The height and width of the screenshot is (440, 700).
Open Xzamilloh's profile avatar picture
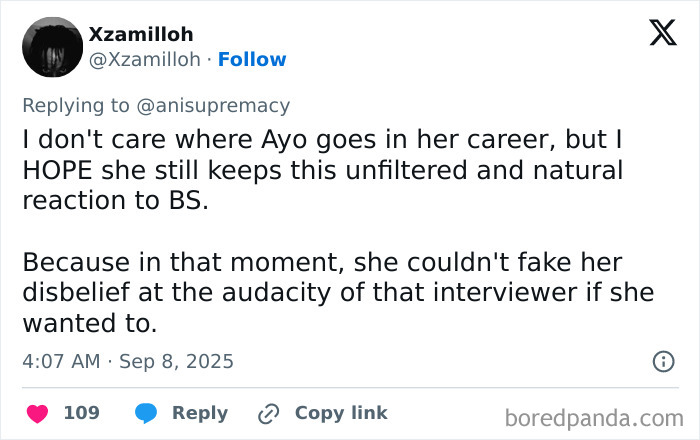tap(52, 46)
